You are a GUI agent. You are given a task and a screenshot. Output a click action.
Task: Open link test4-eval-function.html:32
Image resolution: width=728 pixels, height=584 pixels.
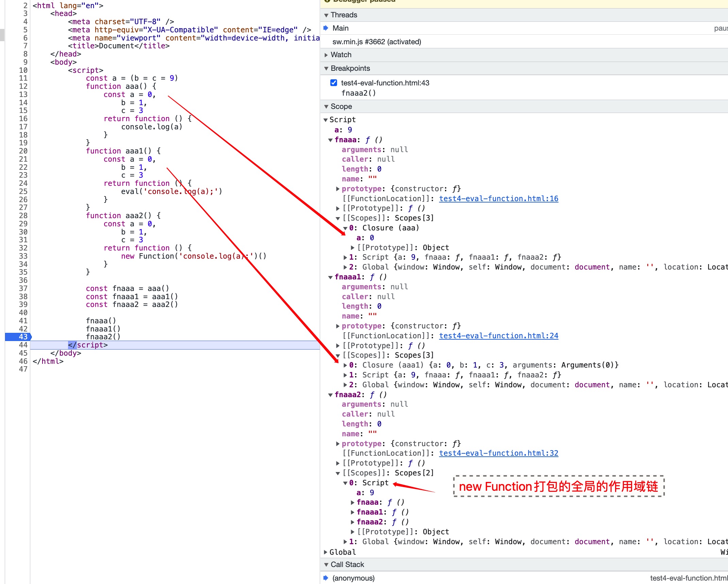coord(499,453)
